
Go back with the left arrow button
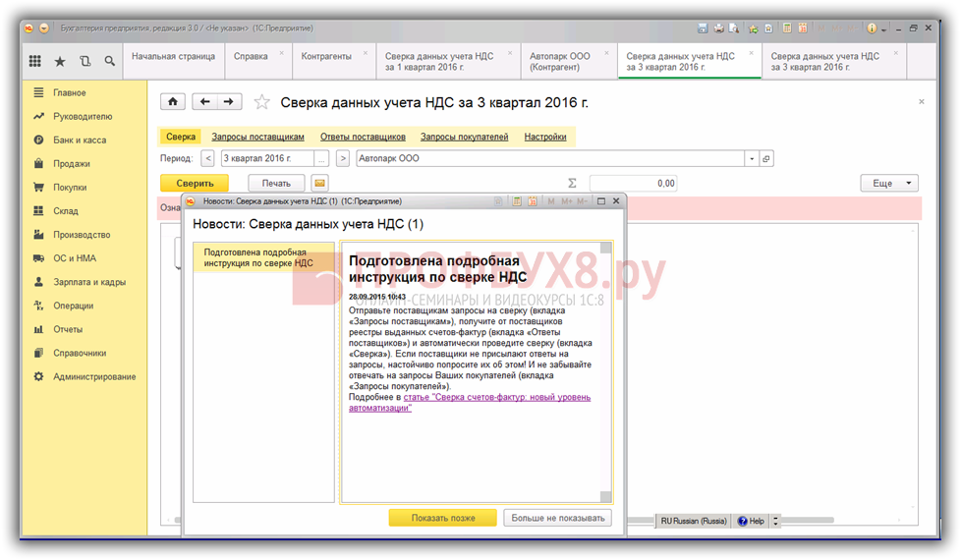pyautogui.click(x=205, y=101)
